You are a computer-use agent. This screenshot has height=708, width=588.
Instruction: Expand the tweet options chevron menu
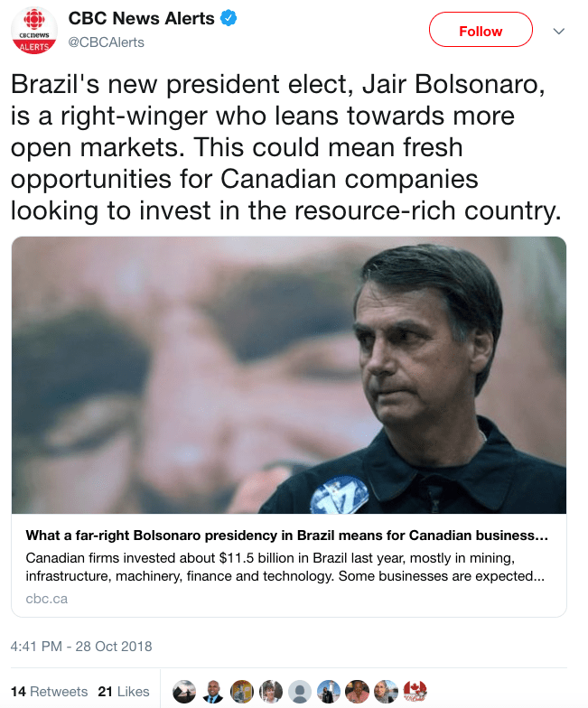(x=558, y=31)
